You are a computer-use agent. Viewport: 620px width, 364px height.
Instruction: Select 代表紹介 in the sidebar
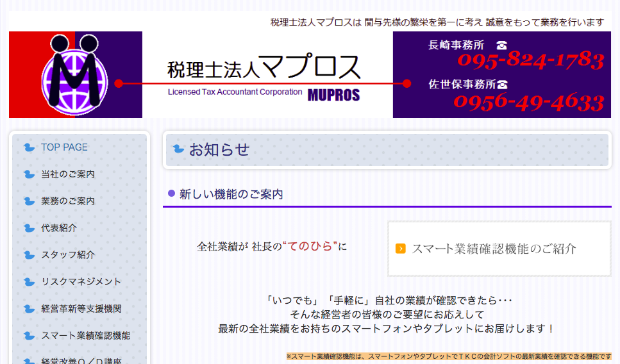[59, 228]
